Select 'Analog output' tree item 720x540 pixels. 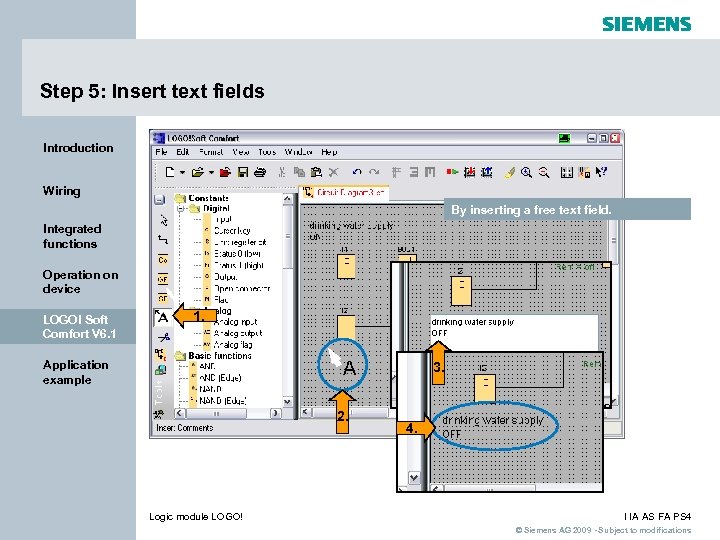[238, 333]
